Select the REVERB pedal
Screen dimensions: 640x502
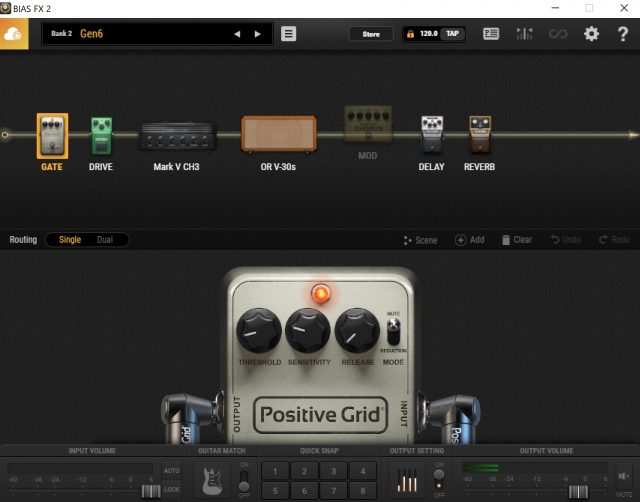pyautogui.click(x=480, y=135)
